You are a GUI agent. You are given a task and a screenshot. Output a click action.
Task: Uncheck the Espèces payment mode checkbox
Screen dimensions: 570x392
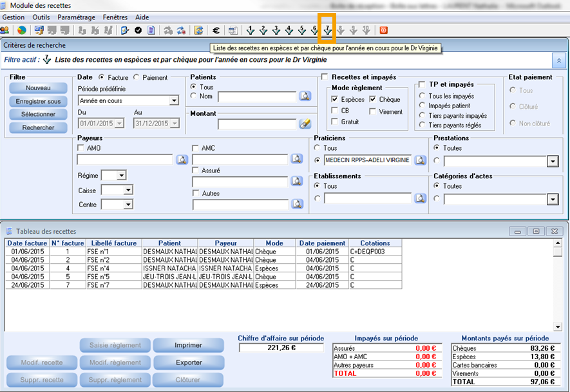tap(335, 100)
